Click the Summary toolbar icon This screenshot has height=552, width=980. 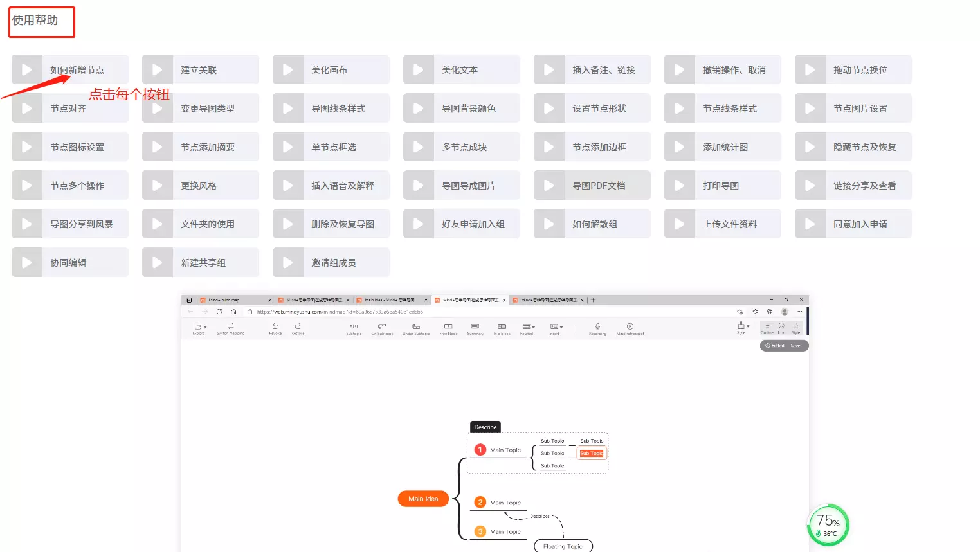pos(475,326)
